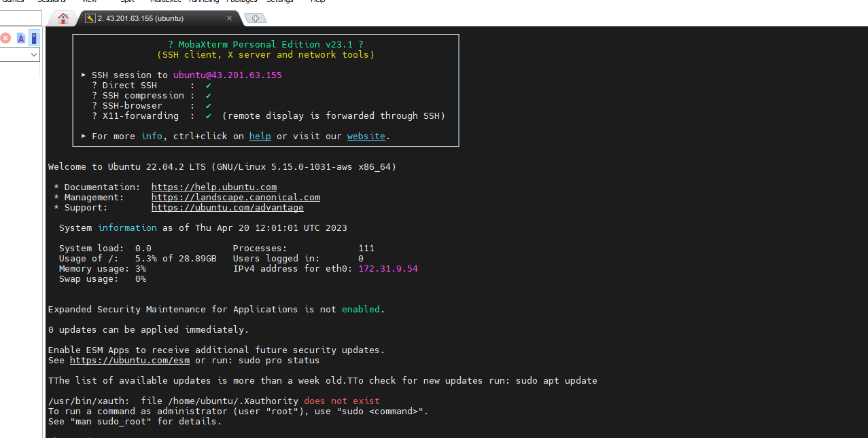Click the IPv4 address 172.31.9.54

(x=388, y=268)
